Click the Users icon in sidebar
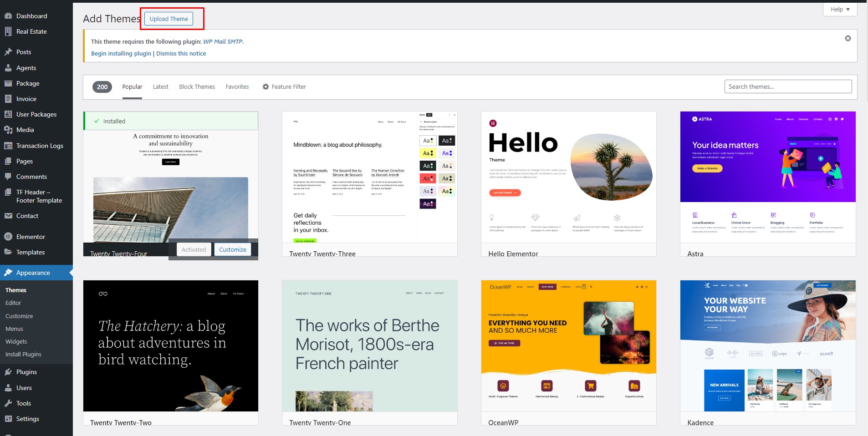The width and height of the screenshot is (868, 436). click(8, 388)
